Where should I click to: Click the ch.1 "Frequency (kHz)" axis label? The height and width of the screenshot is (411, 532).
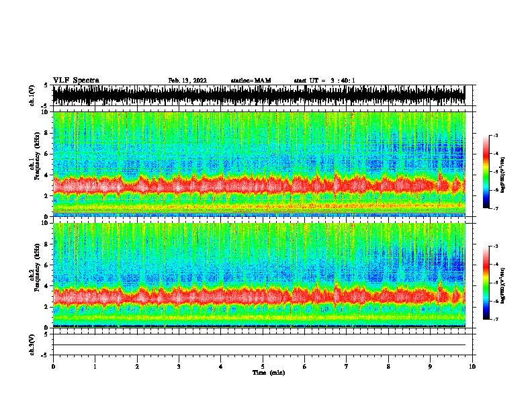pyautogui.click(x=37, y=156)
